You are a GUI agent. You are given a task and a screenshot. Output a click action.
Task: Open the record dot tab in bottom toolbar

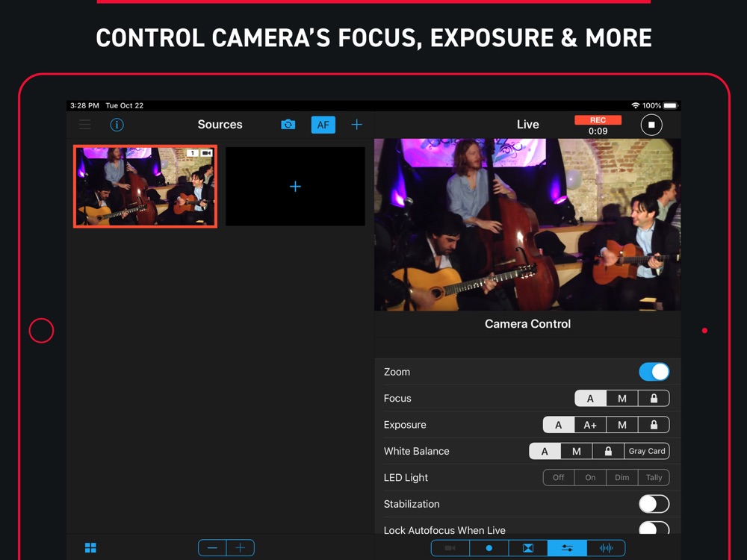pyautogui.click(x=489, y=548)
